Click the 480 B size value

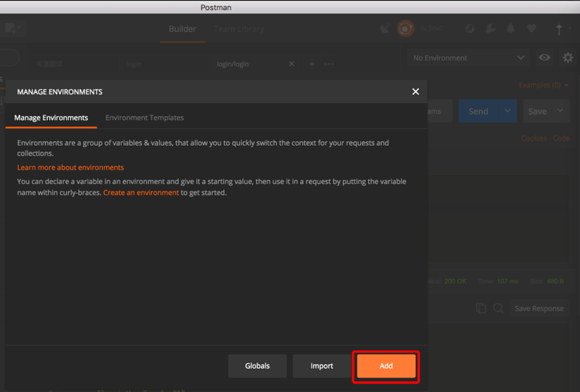point(555,281)
